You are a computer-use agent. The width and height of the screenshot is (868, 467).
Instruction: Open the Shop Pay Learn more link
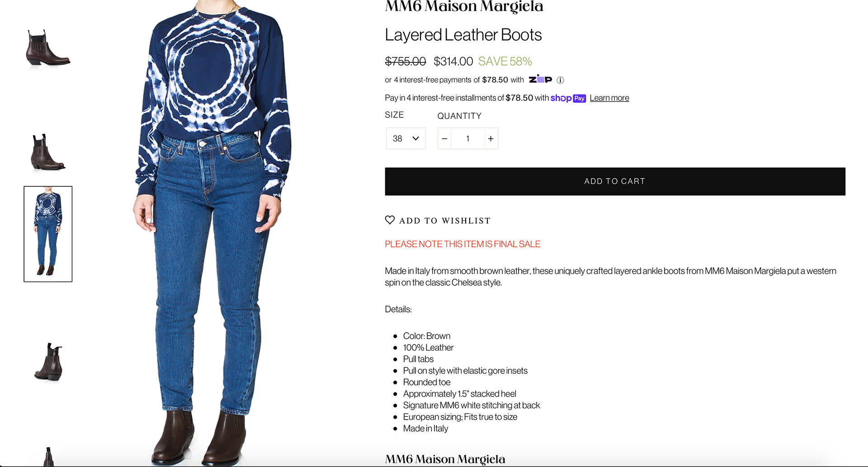(x=609, y=98)
